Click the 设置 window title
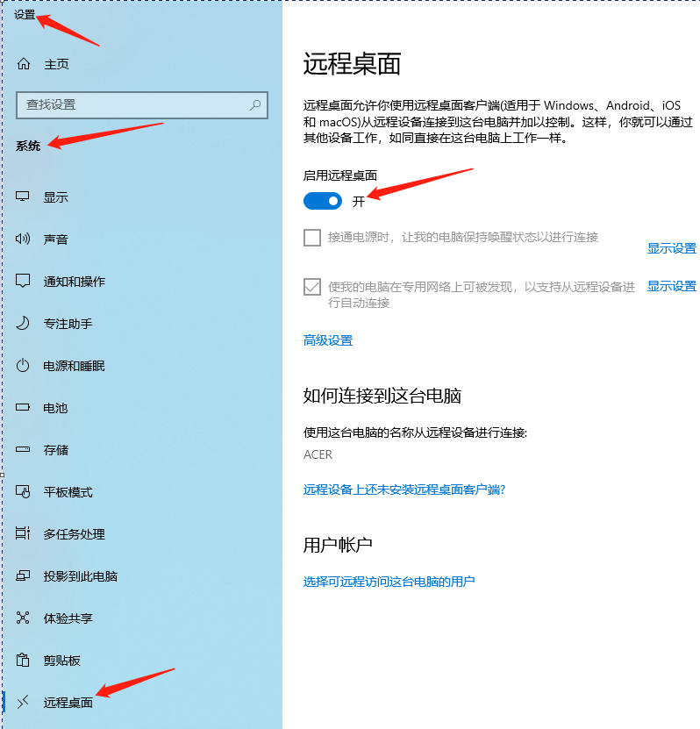 [x=25, y=15]
